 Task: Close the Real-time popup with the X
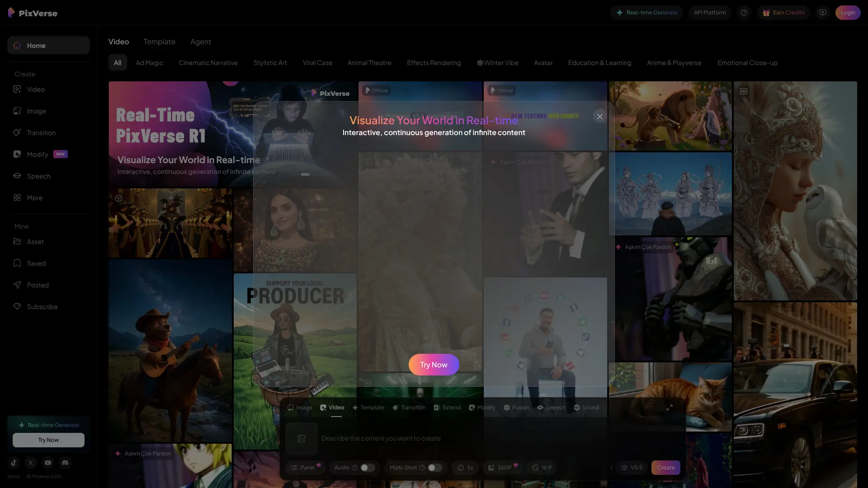[599, 117]
